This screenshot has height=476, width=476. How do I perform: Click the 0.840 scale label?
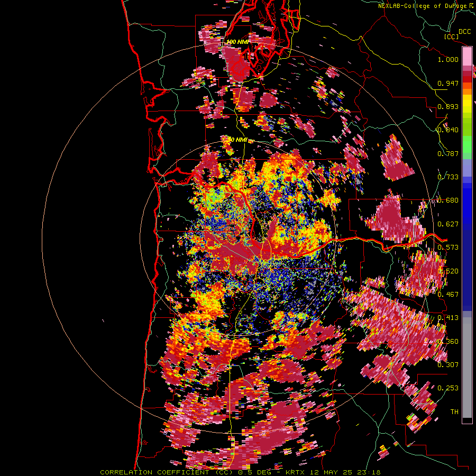click(x=448, y=130)
